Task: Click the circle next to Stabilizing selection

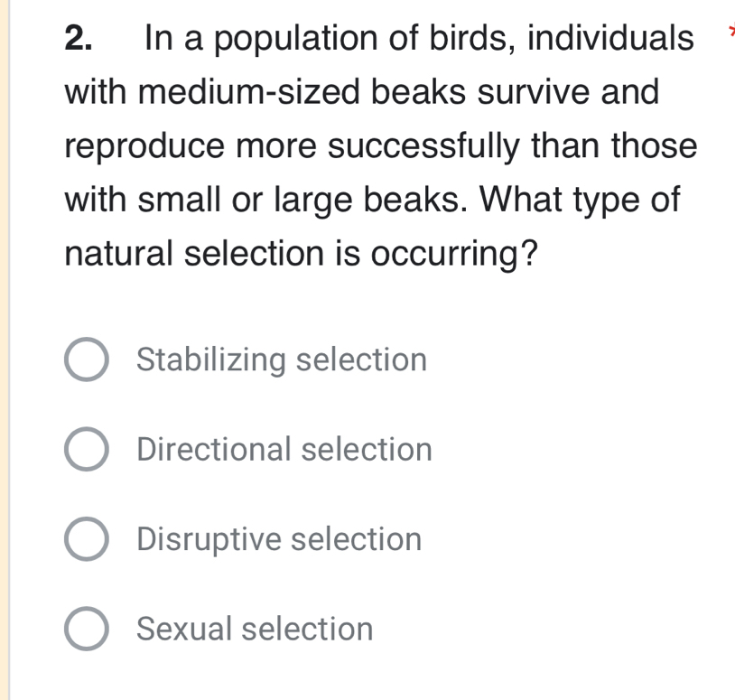Action: (86, 359)
